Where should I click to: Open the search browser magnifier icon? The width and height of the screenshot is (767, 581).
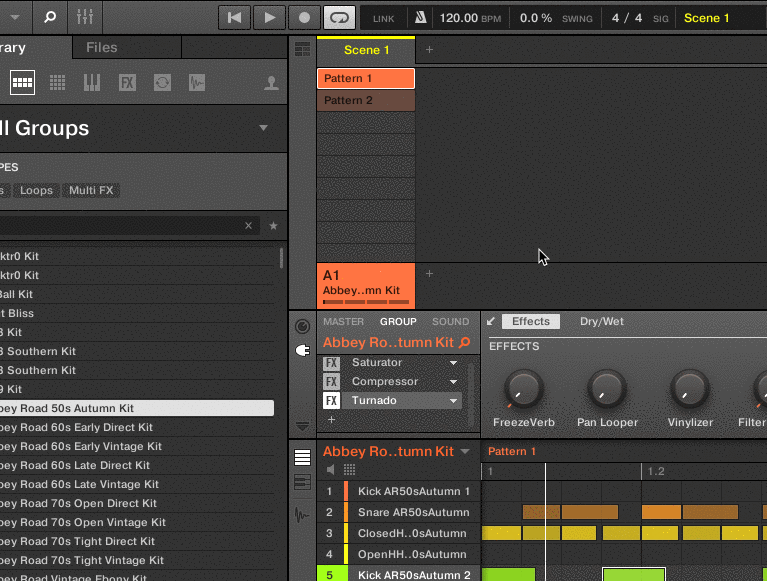pyautogui.click(x=49, y=18)
